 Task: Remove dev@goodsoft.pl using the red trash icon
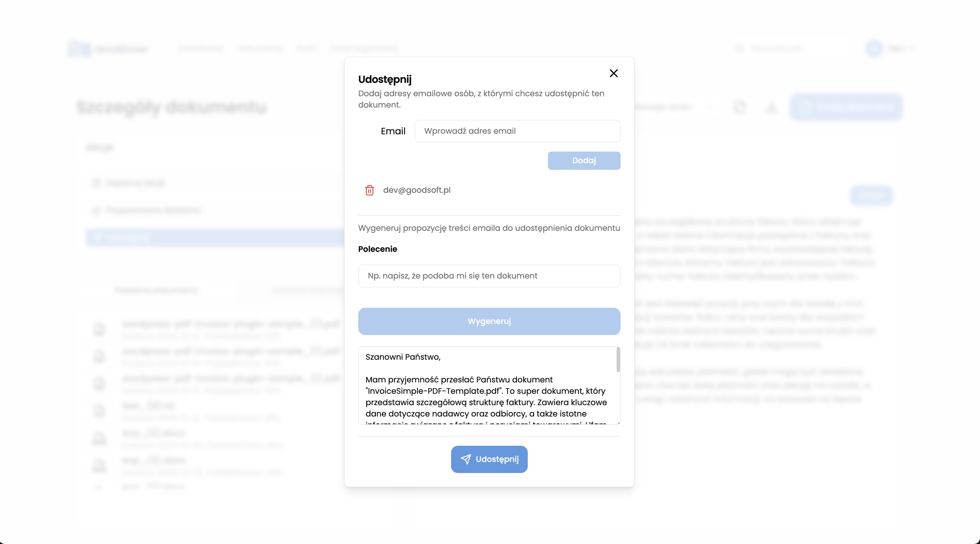pos(369,190)
